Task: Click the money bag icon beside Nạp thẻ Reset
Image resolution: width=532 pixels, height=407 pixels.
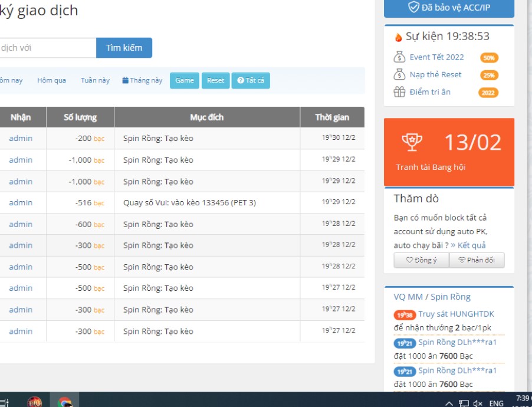Action: [399, 75]
